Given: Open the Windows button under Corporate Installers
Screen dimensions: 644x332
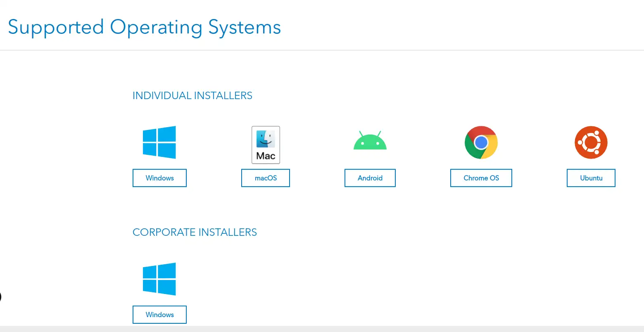Looking at the screenshot, I should click(x=159, y=315).
